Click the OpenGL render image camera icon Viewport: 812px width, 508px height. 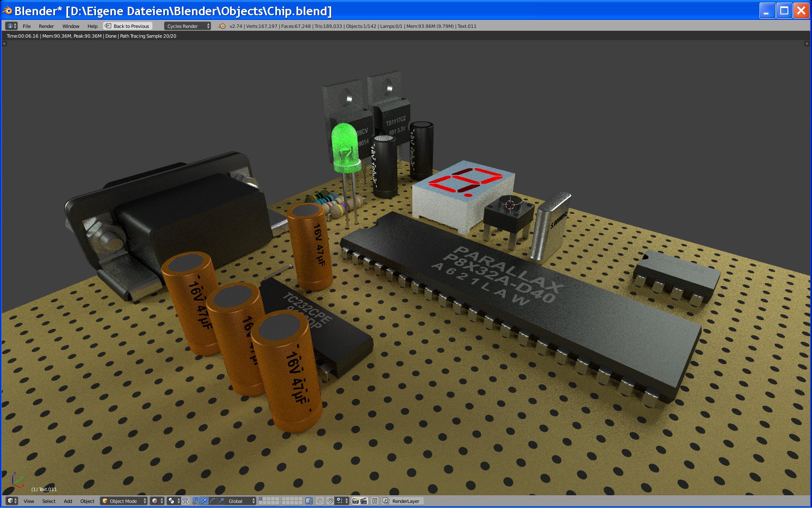click(355, 501)
